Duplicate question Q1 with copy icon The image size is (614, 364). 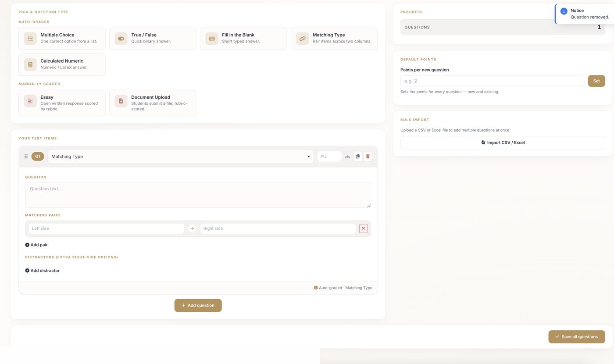[x=358, y=157]
